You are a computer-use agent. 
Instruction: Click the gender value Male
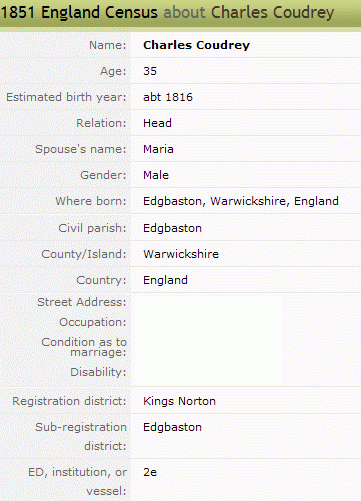click(x=156, y=175)
